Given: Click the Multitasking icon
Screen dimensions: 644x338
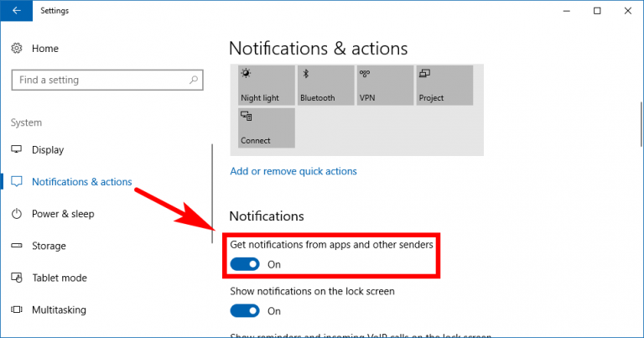Looking at the screenshot, I should [x=17, y=309].
